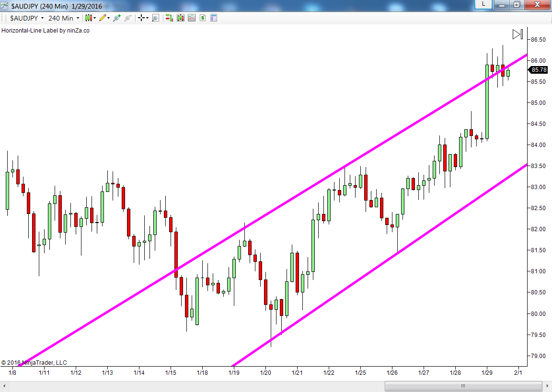Click the 1/11 date axis label
Viewport: 552px width, 392px height.
(44, 372)
